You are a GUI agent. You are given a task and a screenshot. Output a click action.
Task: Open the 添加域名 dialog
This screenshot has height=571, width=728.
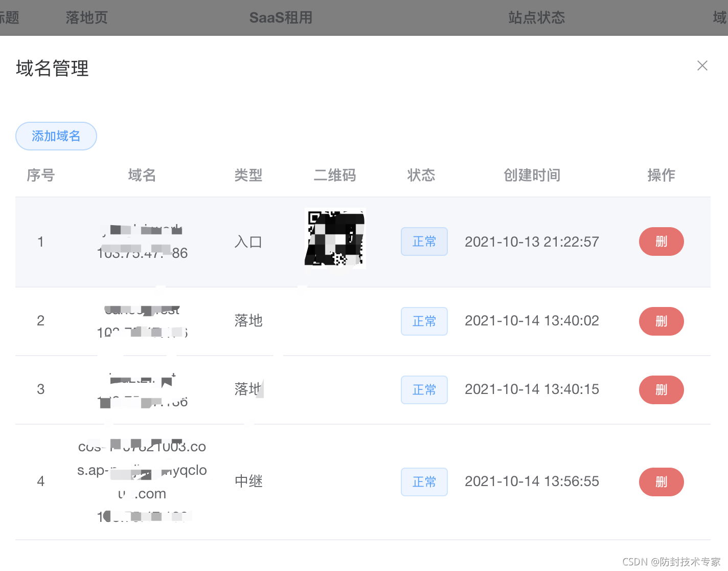pyautogui.click(x=56, y=136)
